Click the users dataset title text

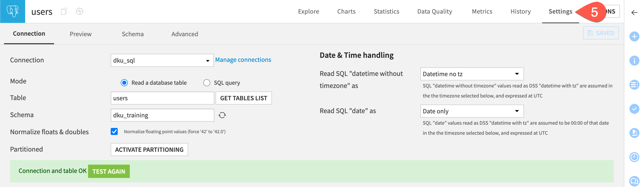click(42, 12)
